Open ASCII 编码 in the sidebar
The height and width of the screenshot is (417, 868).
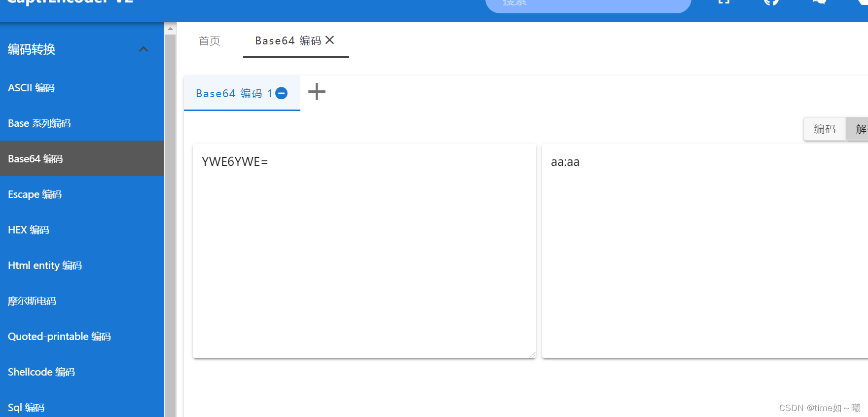click(82, 88)
